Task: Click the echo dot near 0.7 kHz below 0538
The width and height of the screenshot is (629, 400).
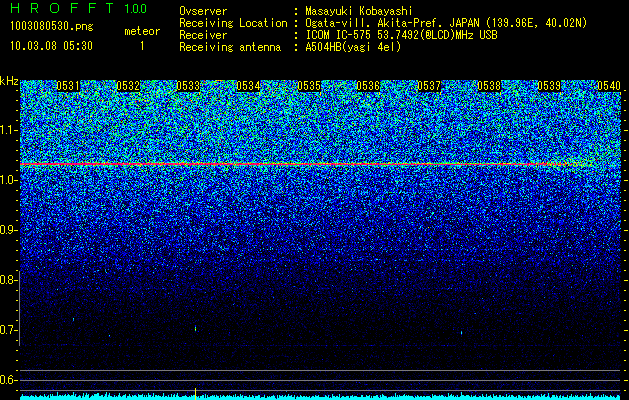Action: 461,332
